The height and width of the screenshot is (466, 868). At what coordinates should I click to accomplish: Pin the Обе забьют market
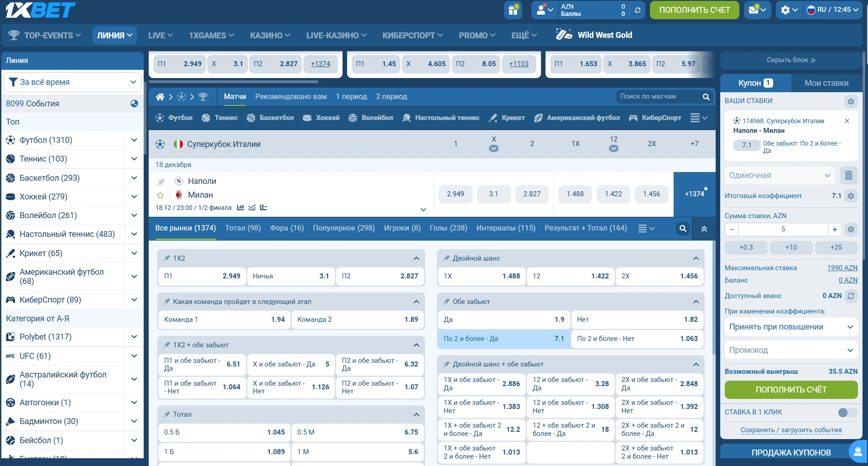[x=446, y=302]
